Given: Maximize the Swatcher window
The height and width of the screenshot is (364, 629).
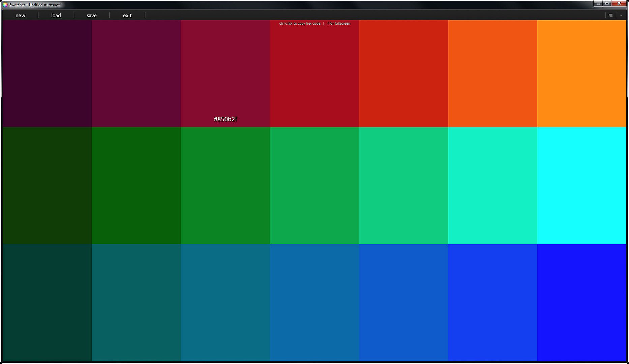Looking at the screenshot, I should (607, 3).
